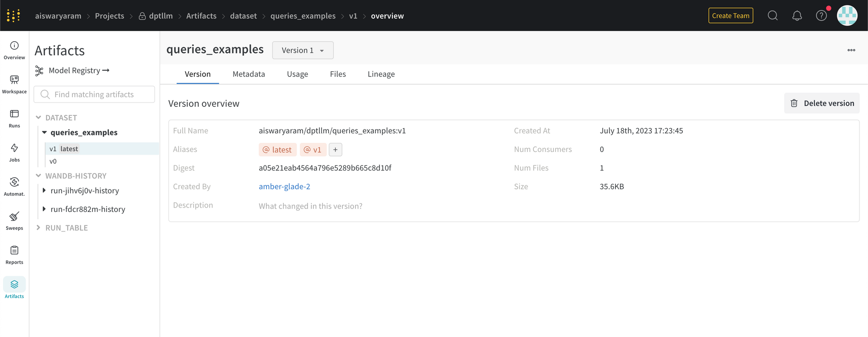Click the search magnifier in the top bar
The image size is (868, 337).
coord(773,16)
